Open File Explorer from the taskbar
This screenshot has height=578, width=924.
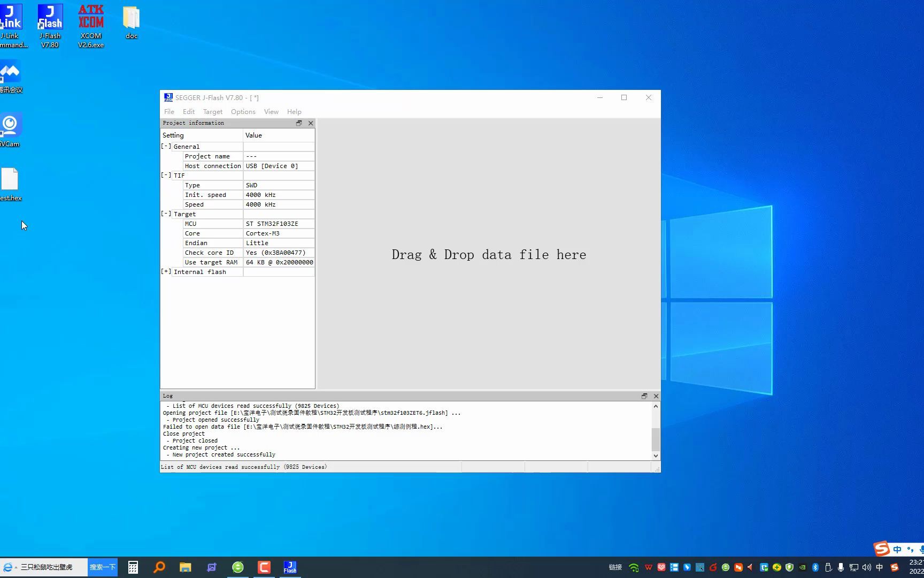click(x=186, y=567)
